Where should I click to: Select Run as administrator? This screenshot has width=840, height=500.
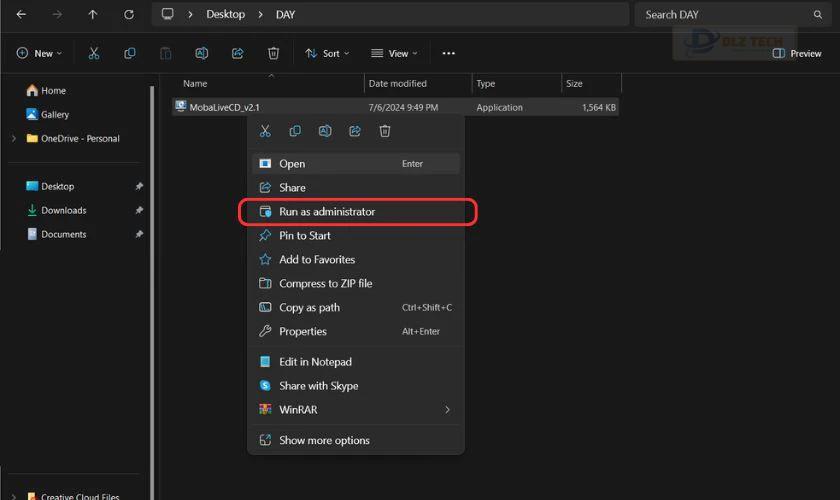(x=356, y=212)
